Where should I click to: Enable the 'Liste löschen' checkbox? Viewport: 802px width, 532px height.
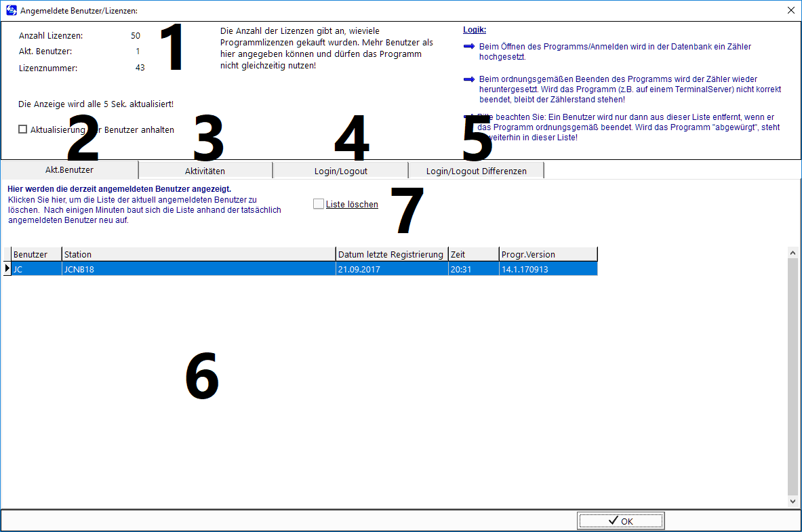coord(319,204)
